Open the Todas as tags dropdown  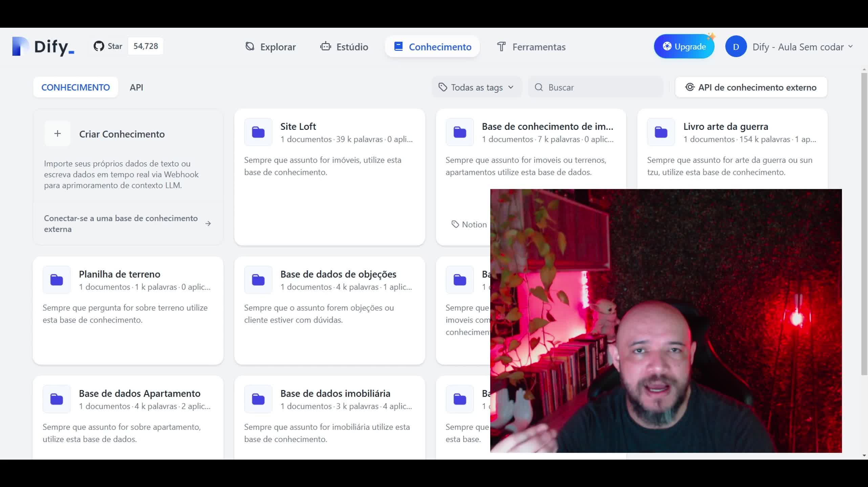(477, 88)
